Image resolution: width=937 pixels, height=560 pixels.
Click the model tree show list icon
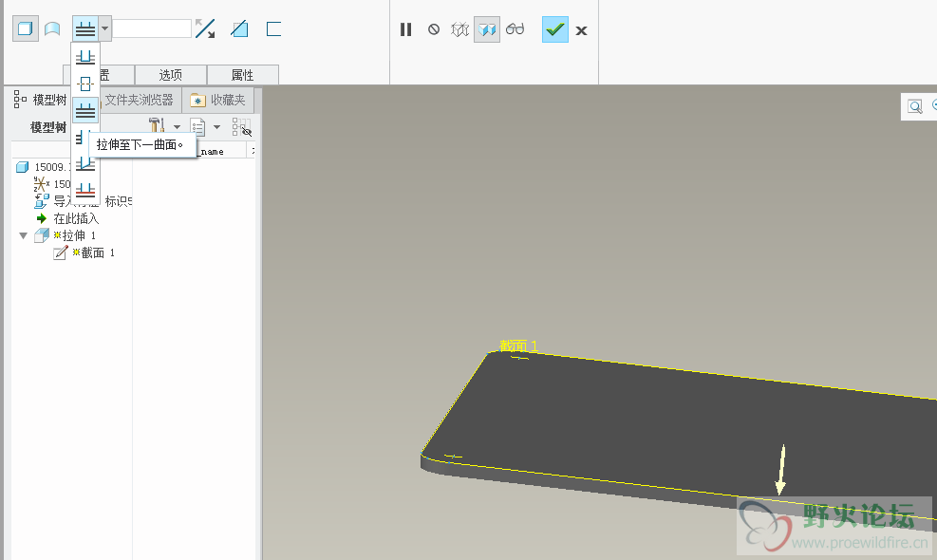pyautogui.click(x=197, y=126)
